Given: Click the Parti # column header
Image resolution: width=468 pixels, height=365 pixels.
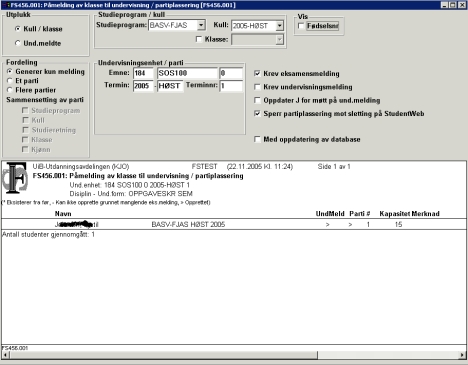Looking at the screenshot, I should coord(360,214).
